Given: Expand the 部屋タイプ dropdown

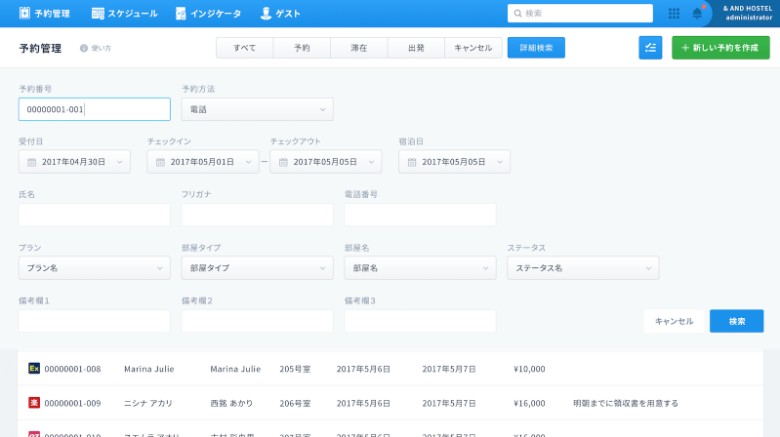Looking at the screenshot, I should click(257, 268).
